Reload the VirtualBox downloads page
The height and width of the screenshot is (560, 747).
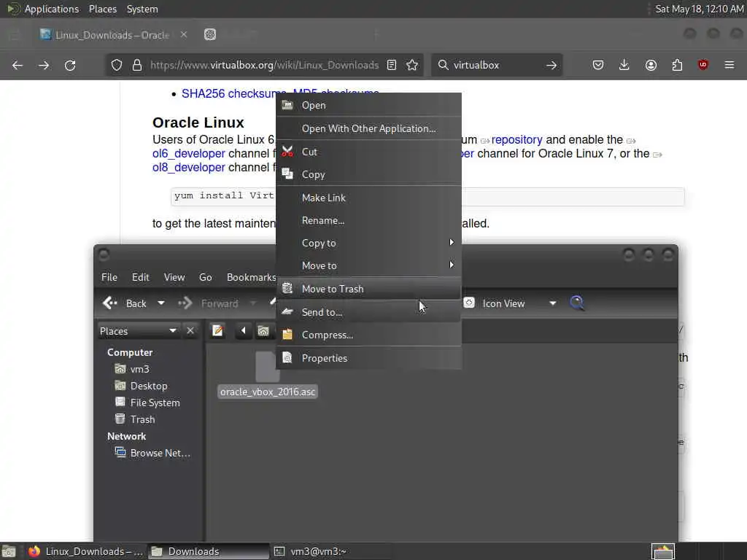click(x=70, y=65)
